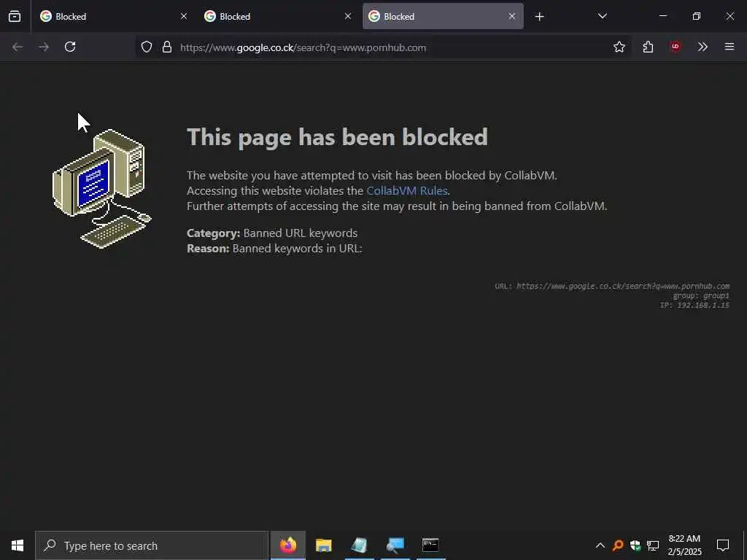Screen dimensions: 747x560
Task: Switch to the second Blocked tab
Action: [278, 16]
